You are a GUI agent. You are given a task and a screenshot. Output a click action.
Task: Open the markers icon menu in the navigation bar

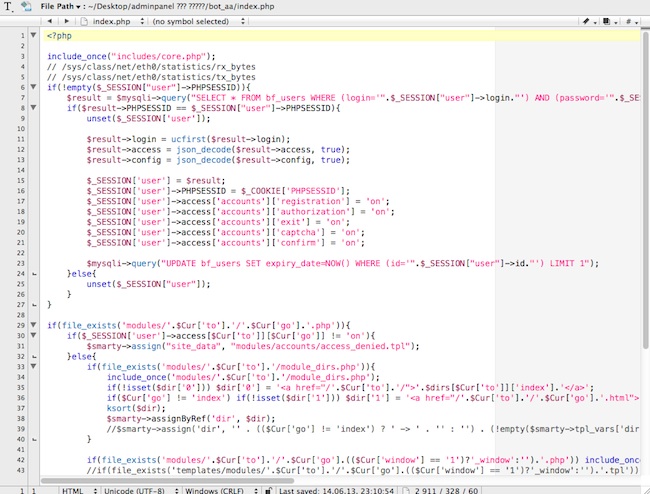tap(610, 20)
